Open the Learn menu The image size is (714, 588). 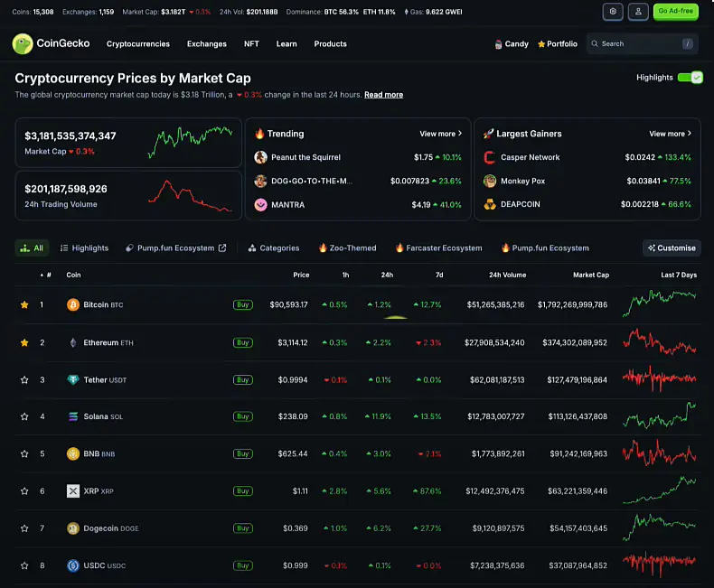[287, 44]
